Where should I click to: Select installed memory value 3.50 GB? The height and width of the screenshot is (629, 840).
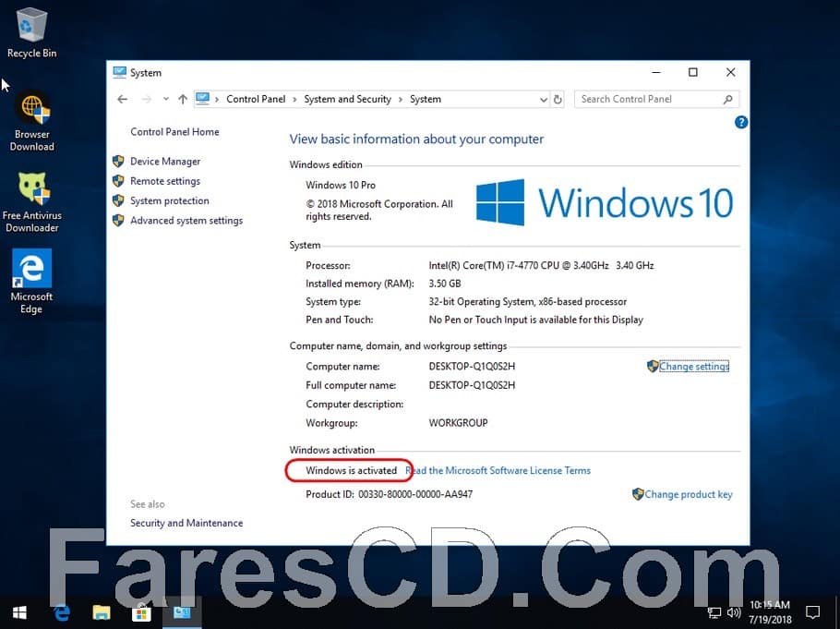445,284
